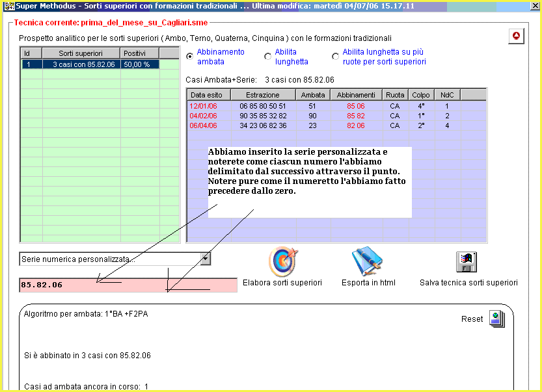Click the Ambata cell 51

tap(312, 106)
